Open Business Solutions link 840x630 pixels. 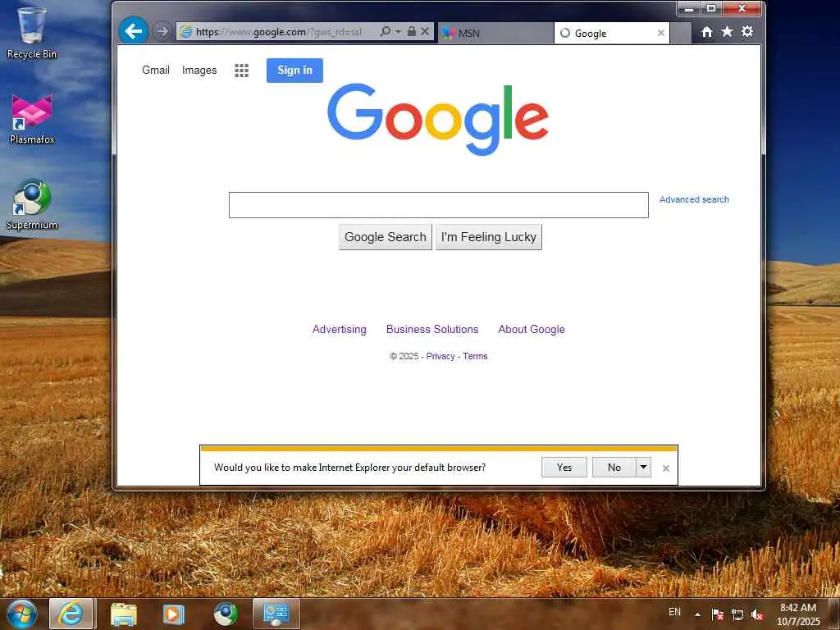432,330
